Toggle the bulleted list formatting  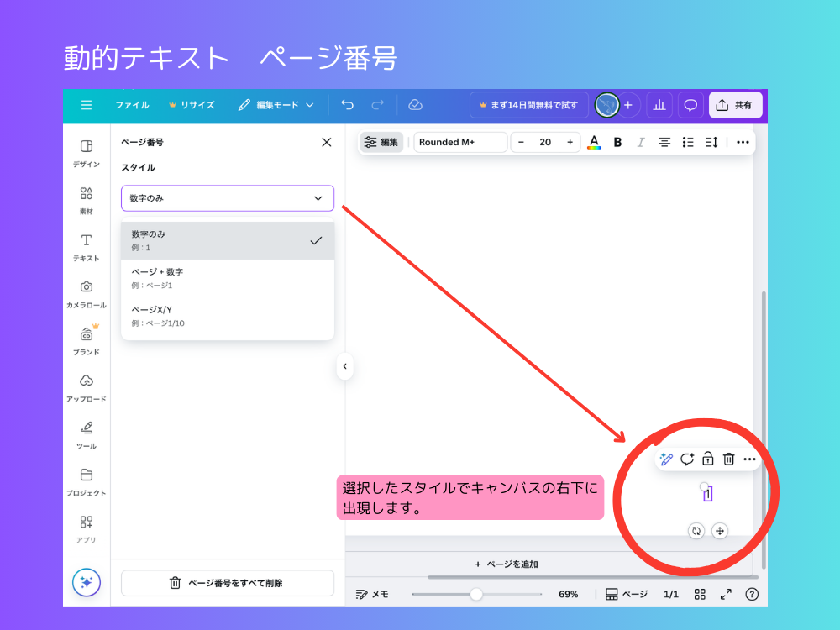click(688, 142)
